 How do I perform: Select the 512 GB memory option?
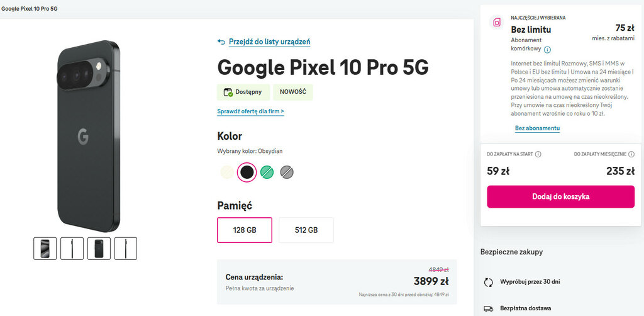coord(306,230)
